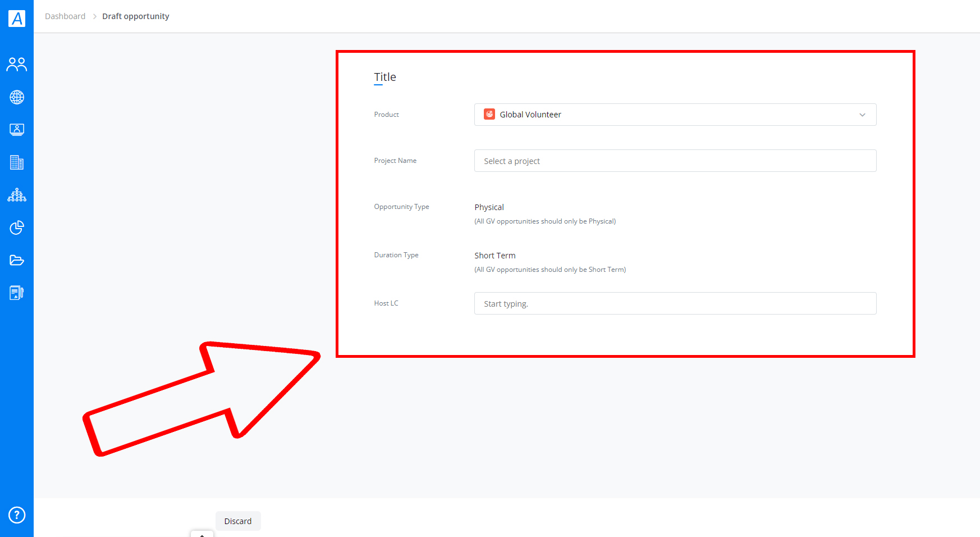The height and width of the screenshot is (537, 980).
Task: Expand the Product dropdown chevron
Action: pos(862,115)
